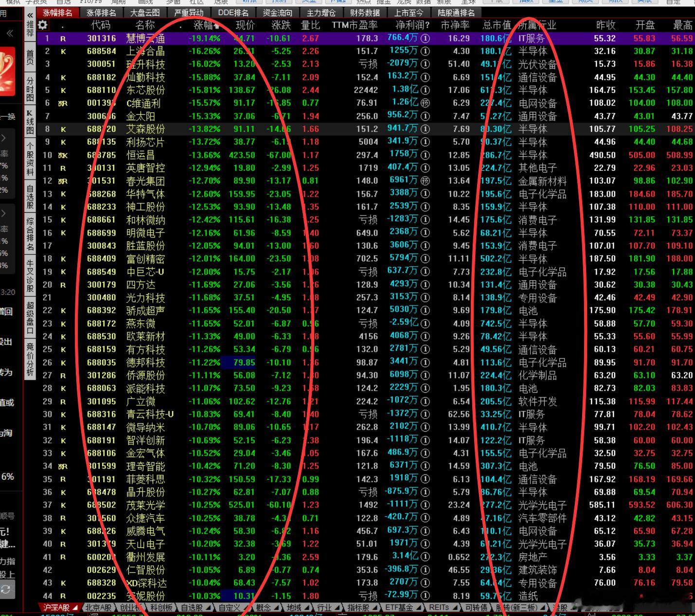Click the info icon next to 3.14亿
This screenshot has height=616, width=695.
point(425,557)
